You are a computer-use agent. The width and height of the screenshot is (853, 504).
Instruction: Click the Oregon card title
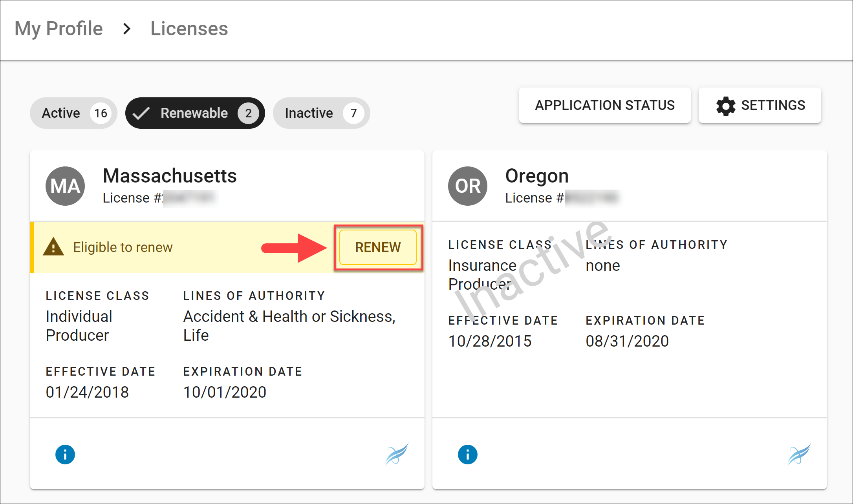(x=537, y=176)
